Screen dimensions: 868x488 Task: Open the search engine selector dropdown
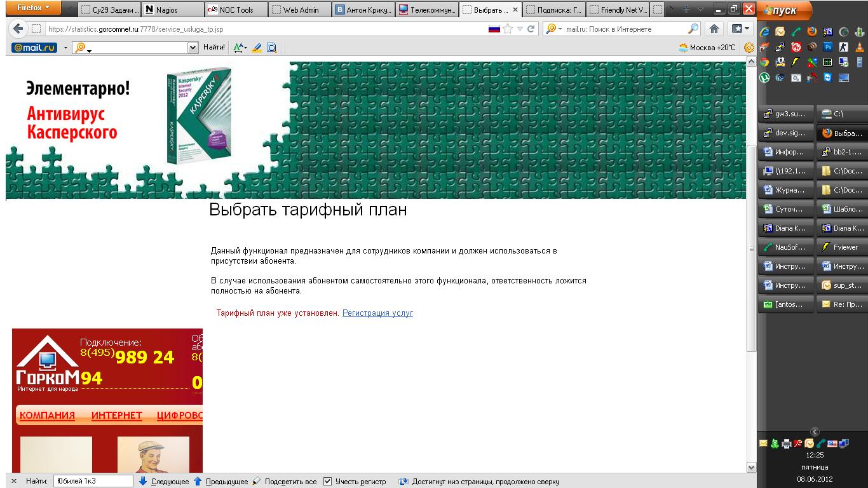point(553,29)
